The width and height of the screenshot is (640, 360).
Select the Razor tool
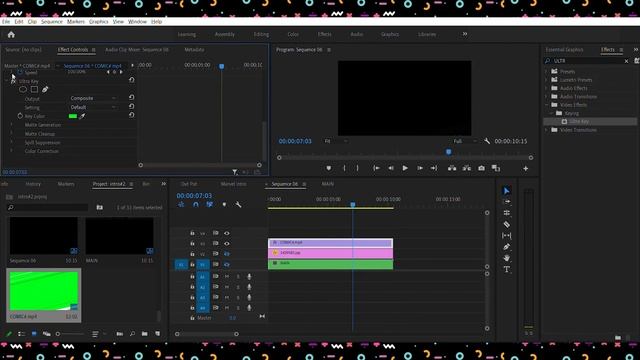click(507, 224)
